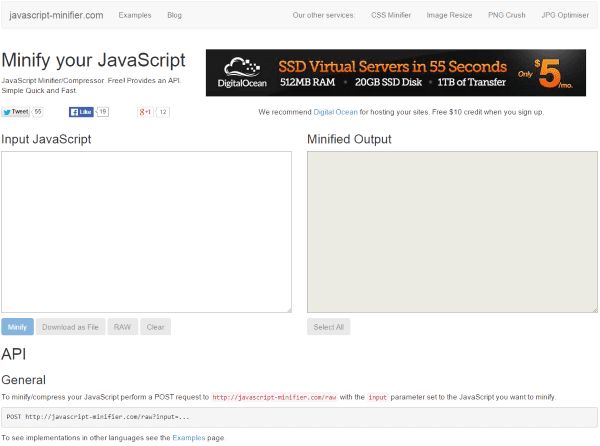600x446 pixels.
Task: Click the blue Minify button
Action: [17, 327]
